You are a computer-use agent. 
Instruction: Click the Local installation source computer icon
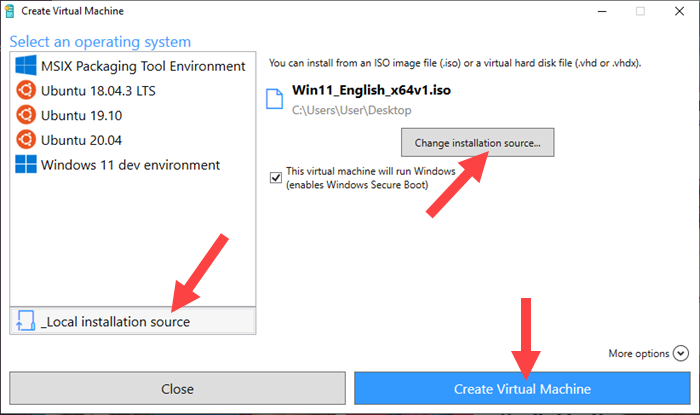click(26, 320)
